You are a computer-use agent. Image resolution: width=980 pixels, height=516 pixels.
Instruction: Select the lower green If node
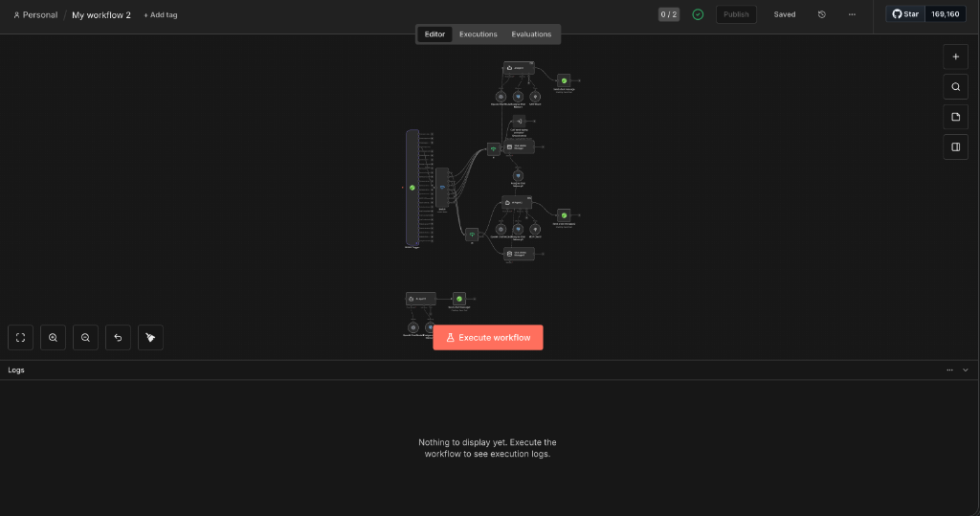[x=472, y=235]
